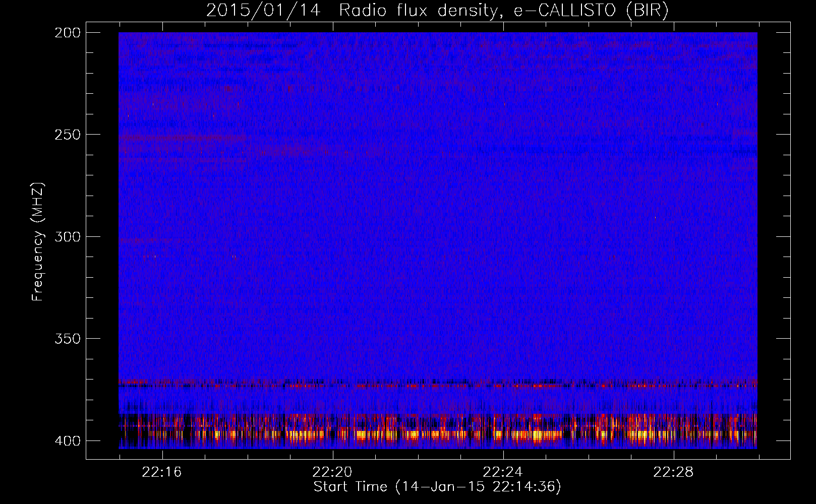The height and width of the screenshot is (504, 816).
Task: Select the 350 frequency tick label
Action: (68, 339)
